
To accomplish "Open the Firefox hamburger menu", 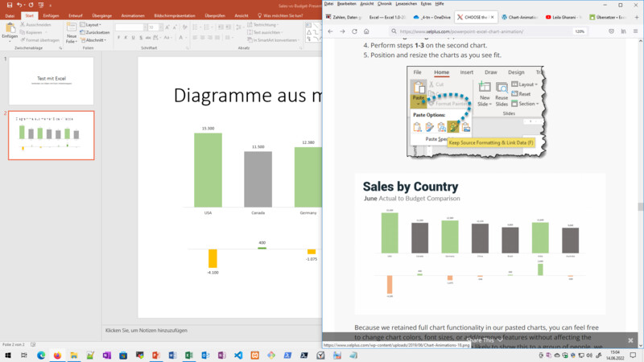I will click(x=635, y=31).
